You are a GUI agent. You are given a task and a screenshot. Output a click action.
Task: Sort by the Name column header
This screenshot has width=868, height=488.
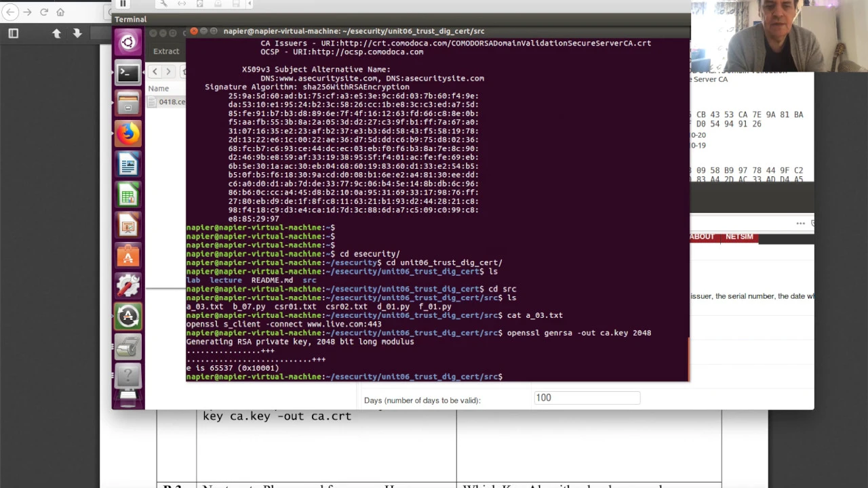(x=159, y=88)
